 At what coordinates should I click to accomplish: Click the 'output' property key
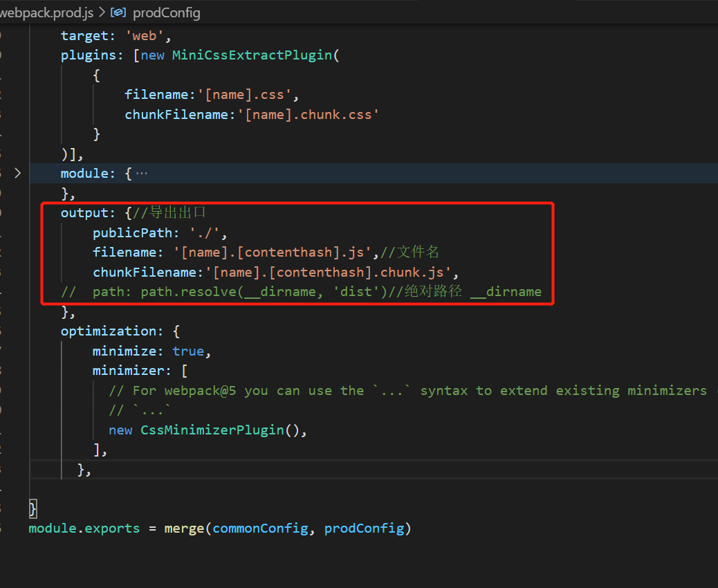click(x=84, y=213)
